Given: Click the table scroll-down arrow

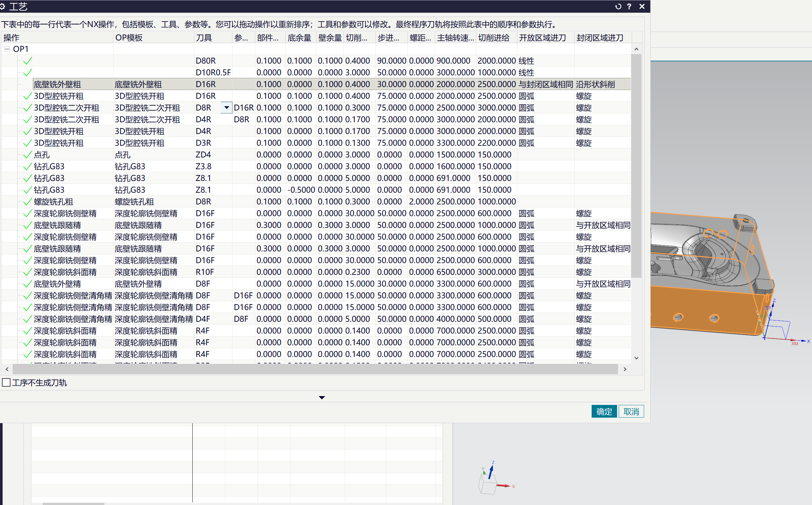Looking at the screenshot, I should pos(636,358).
